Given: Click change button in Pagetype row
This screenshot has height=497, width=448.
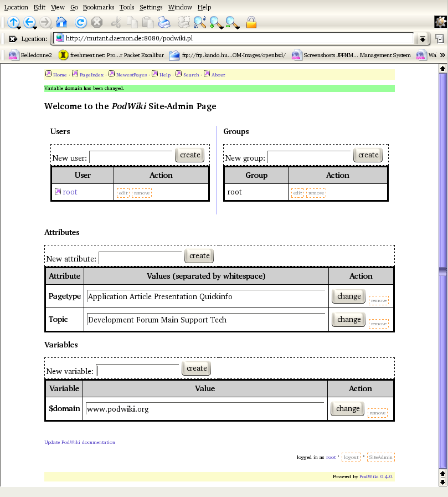Looking at the screenshot, I should click(x=349, y=296).
